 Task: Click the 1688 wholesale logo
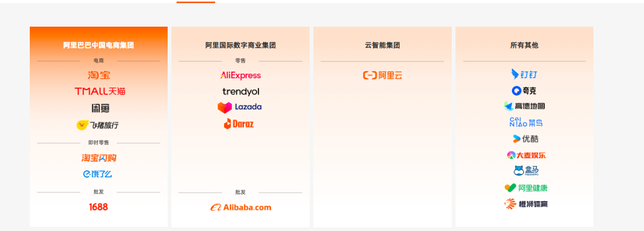point(98,207)
